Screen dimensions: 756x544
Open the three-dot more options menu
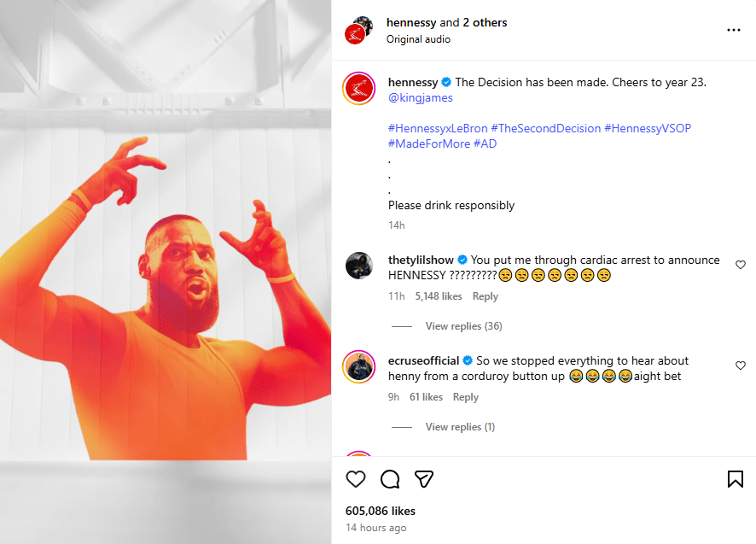pyautogui.click(x=734, y=30)
